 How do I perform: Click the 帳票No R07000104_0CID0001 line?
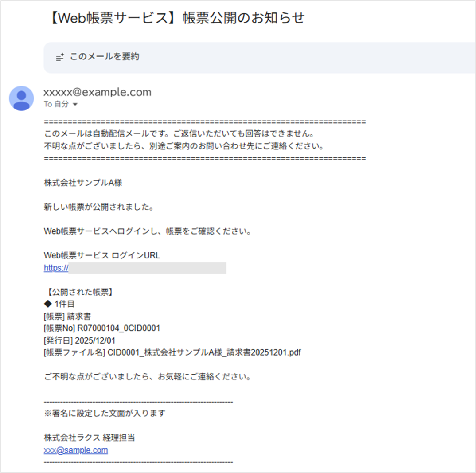pyautogui.click(x=102, y=328)
